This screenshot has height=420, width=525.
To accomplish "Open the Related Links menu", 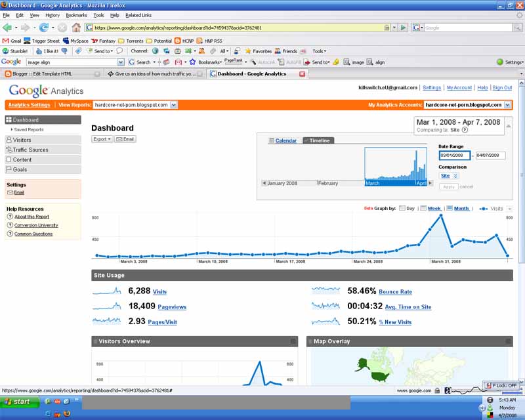I will [138, 15].
